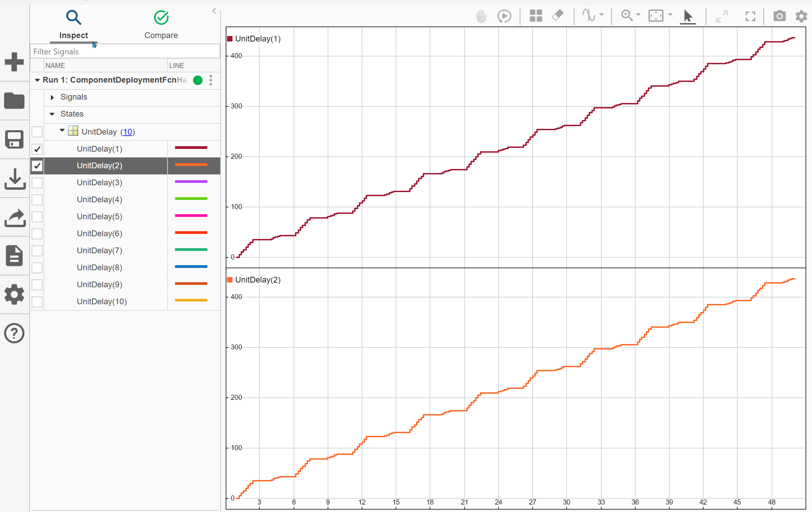The width and height of the screenshot is (812, 512).
Task: Click the UnitDelay(5) pink line color swatch
Action: point(191,216)
